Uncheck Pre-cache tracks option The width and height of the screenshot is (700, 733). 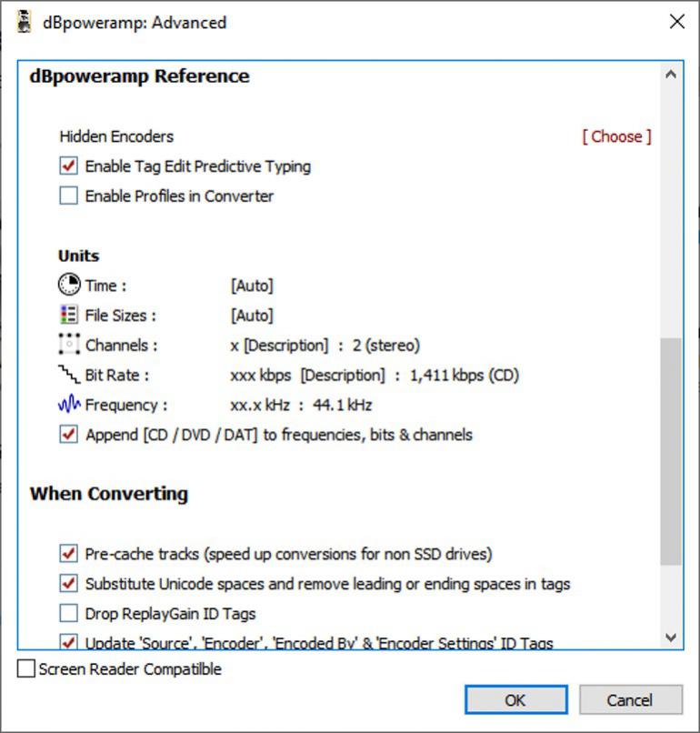pos(69,554)
